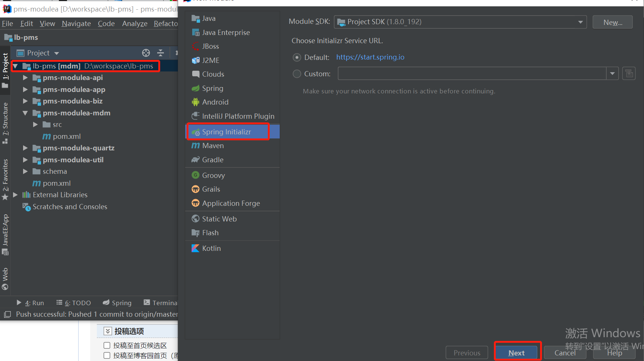This screenshot has height=361, width=644.
Task: Click Custom URL input field
Action: 472,73
